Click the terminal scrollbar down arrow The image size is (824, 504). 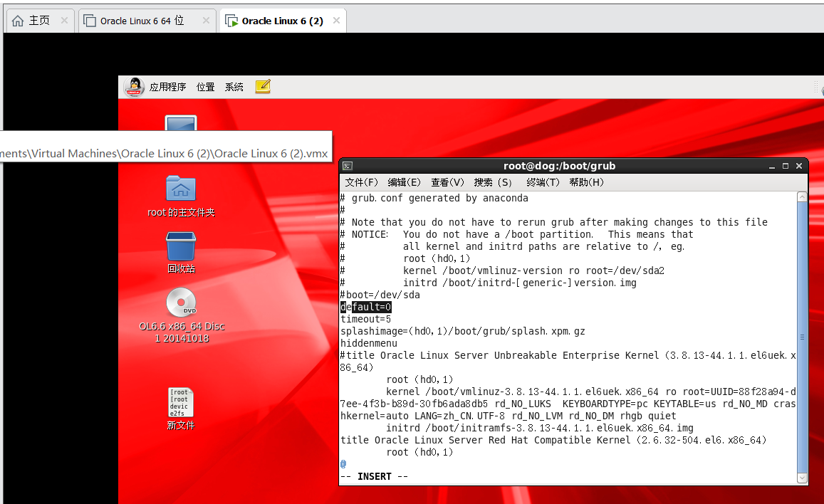[802, 478]
